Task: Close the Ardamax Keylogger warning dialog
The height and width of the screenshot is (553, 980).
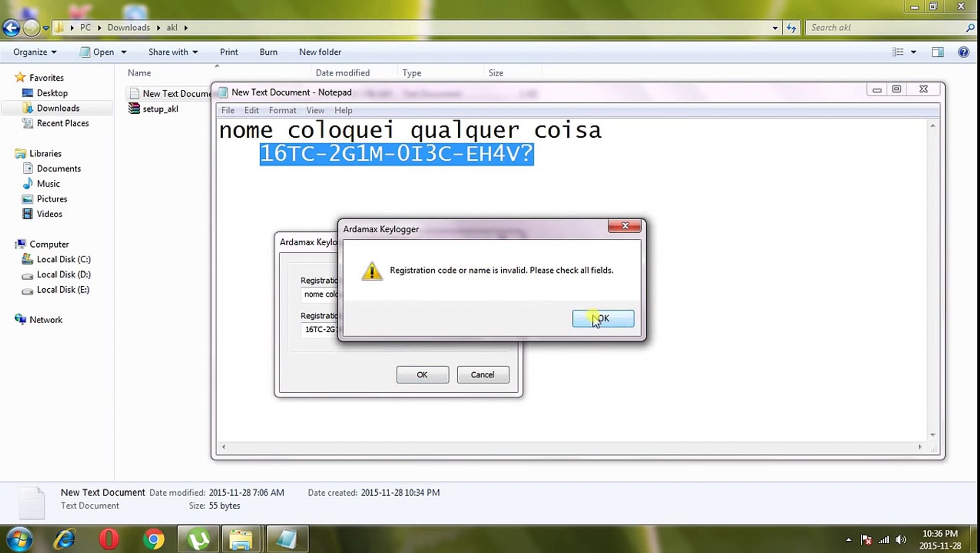Action: coord(625,226)
